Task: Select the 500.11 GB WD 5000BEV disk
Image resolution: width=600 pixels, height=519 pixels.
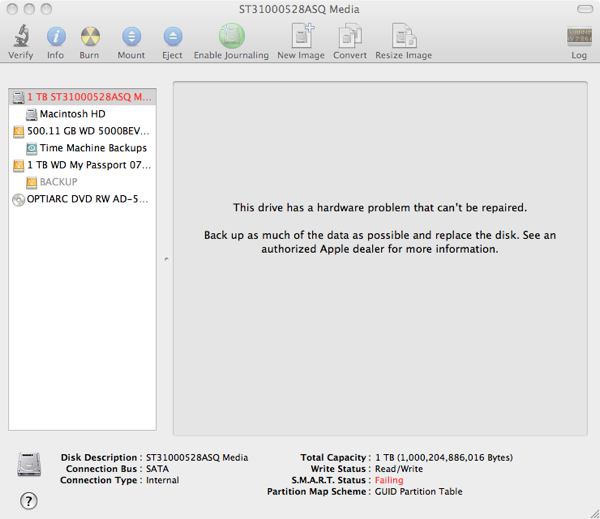Action: click(82, 131)
